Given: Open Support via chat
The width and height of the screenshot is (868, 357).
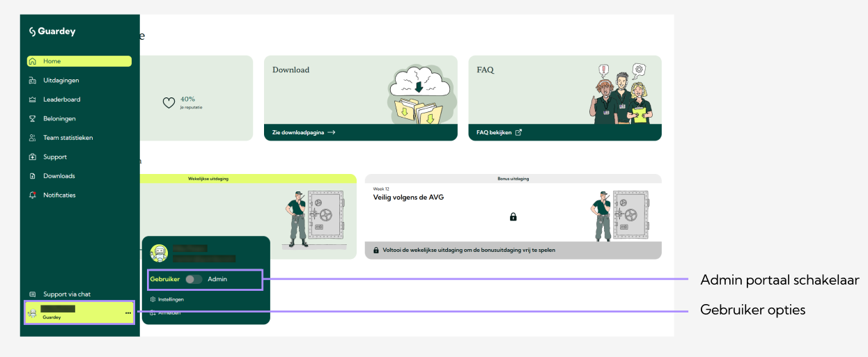Looking at the screenshot, I should (x=66, y=294).
